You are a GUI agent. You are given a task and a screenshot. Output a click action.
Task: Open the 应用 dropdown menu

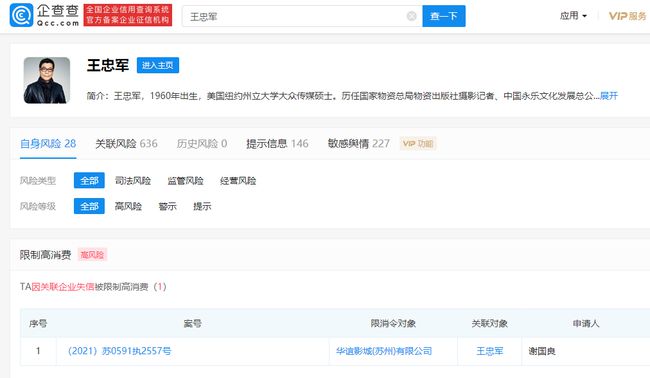(x=573, y=16)
